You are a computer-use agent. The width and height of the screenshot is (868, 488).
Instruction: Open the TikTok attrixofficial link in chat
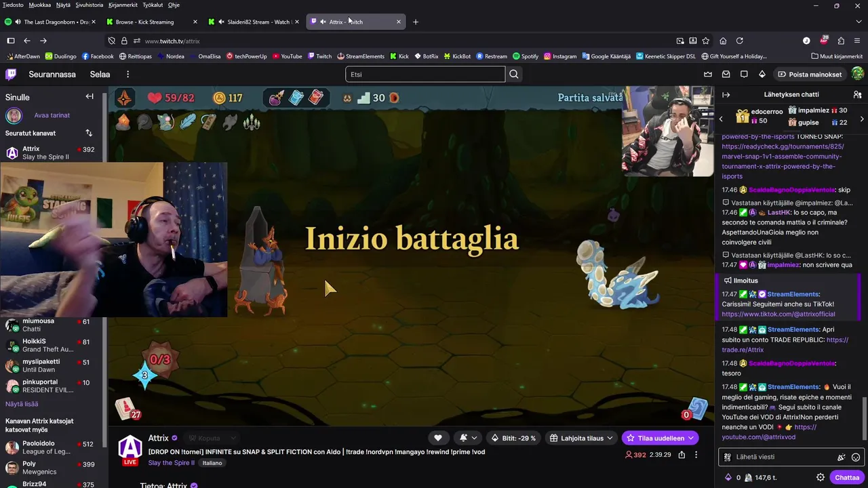(778, 314)
